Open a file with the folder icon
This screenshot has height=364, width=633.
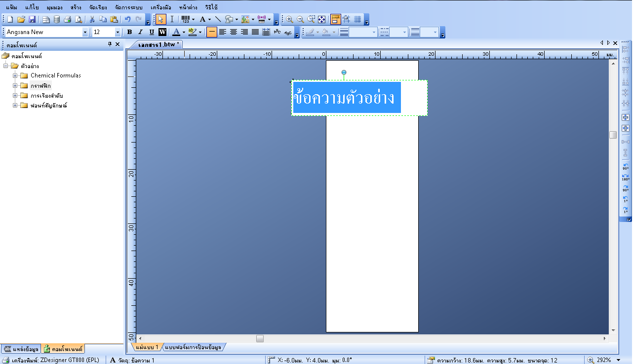(21, 19)
